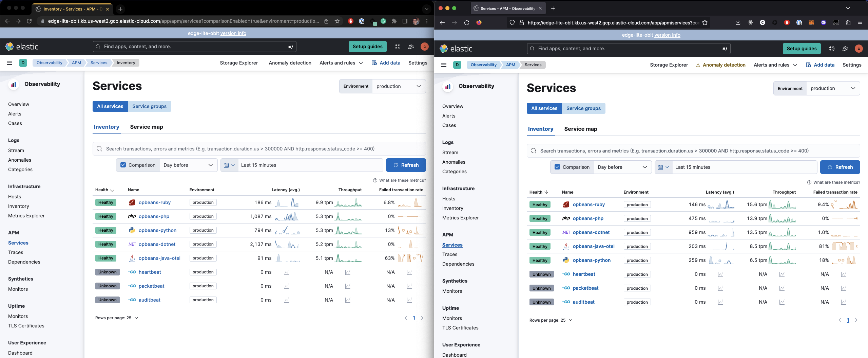Select the Inventory tab in the right window
Image resolution: width=868 pixels, height=358 pixels.
541,129
